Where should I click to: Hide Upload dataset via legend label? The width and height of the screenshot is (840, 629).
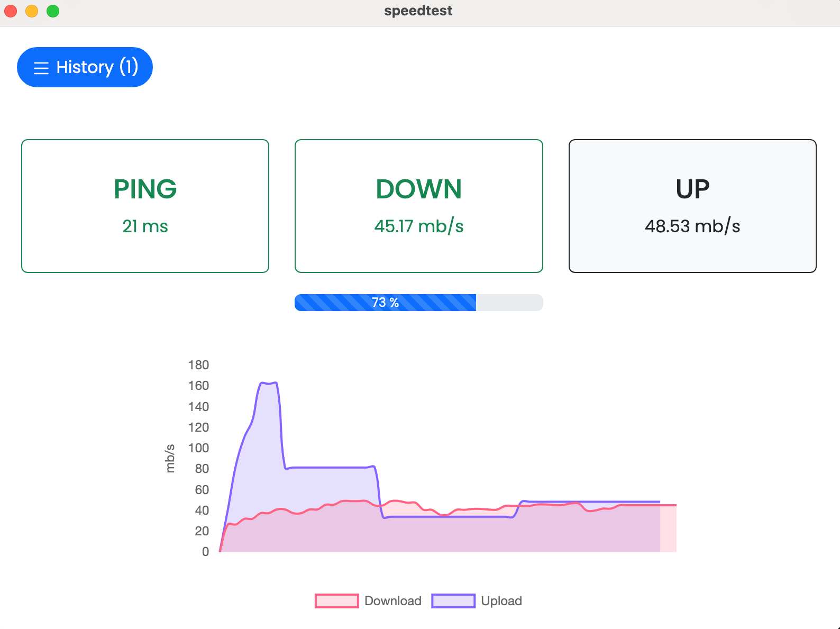point(501,601)
